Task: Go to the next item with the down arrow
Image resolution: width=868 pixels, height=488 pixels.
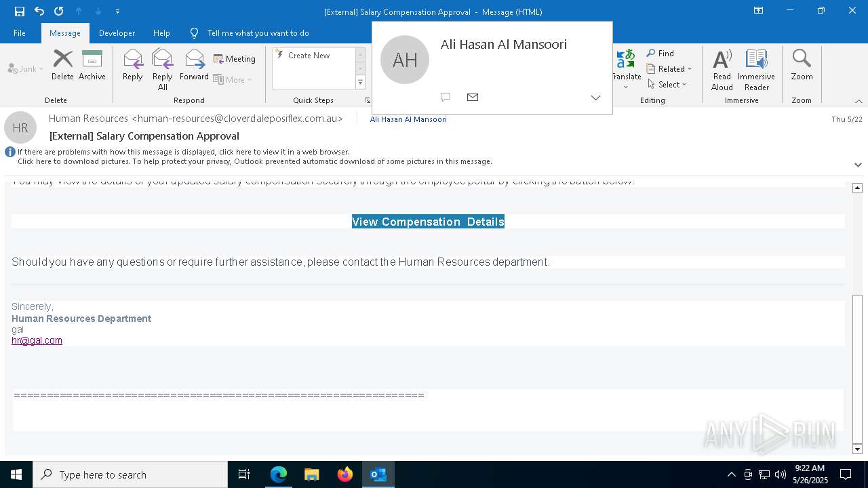Action: point(98,12)
